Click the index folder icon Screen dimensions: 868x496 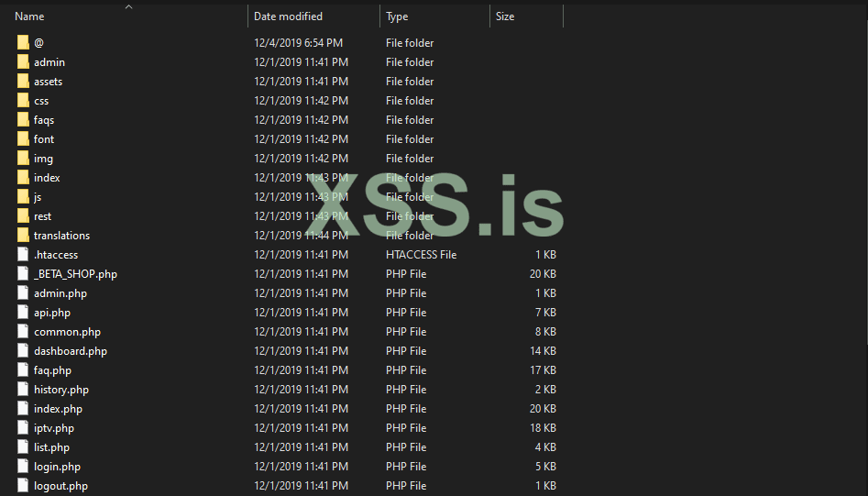(x=23, y=178)
